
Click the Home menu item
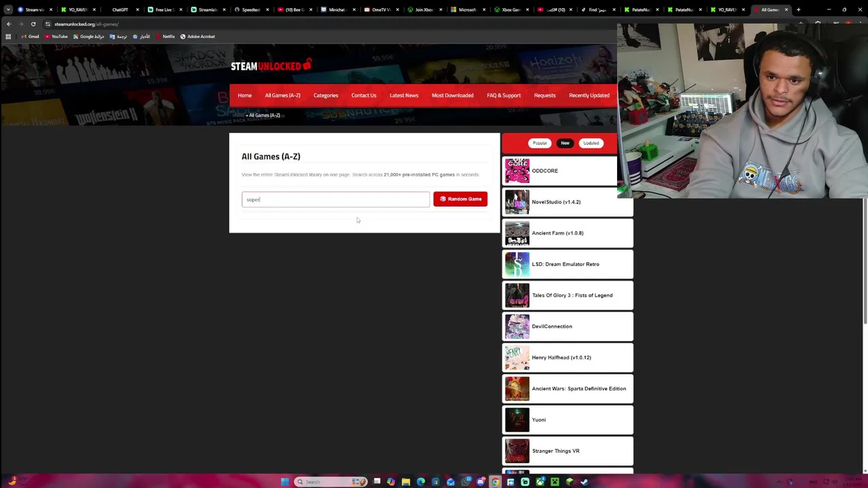click(245, 96)
